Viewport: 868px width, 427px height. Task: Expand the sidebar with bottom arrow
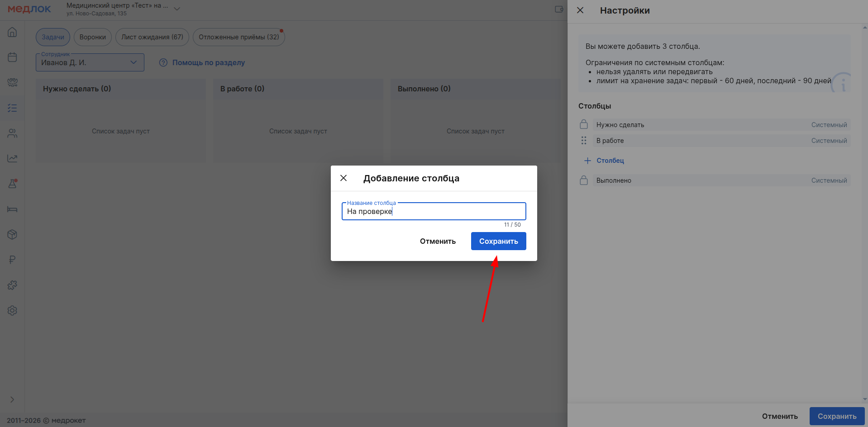click(x=12, y=399)
